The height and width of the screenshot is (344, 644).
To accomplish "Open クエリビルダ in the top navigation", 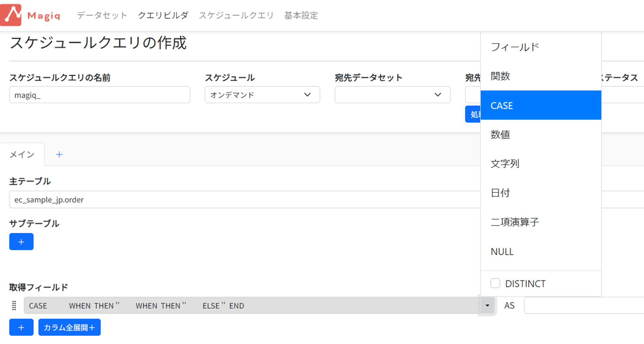I will [163, 15].
